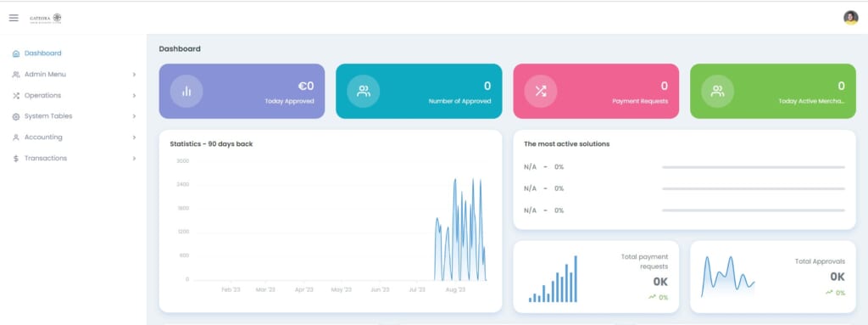Click the System Tables gear icon
Viewport: 868px width, 325px height.
16,116
